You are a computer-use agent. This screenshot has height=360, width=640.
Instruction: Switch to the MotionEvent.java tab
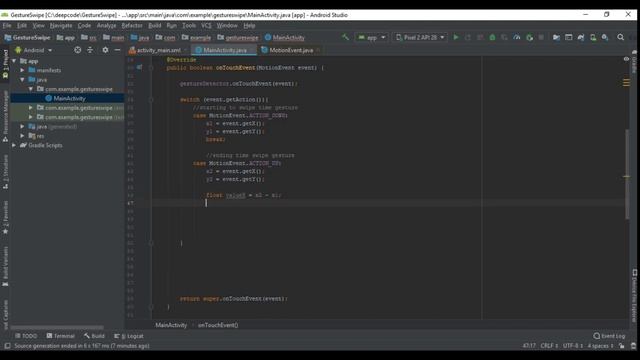coord(290,50)
